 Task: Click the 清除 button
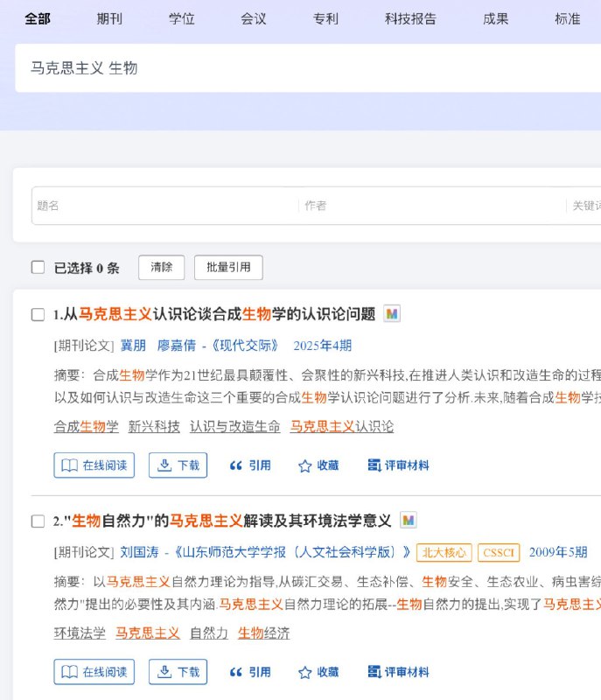(162, 268)
